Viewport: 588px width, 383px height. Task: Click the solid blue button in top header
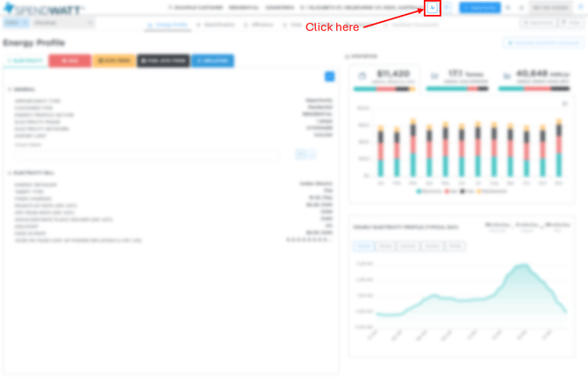tap(479, 8)
